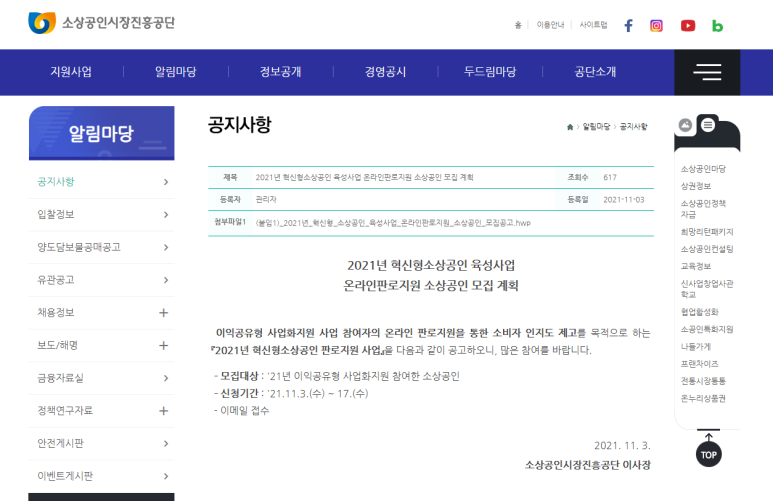This screenshot has width=773, height=501.
Task: Select 입찰정보 in the sidebar
Action: (102, 215)
